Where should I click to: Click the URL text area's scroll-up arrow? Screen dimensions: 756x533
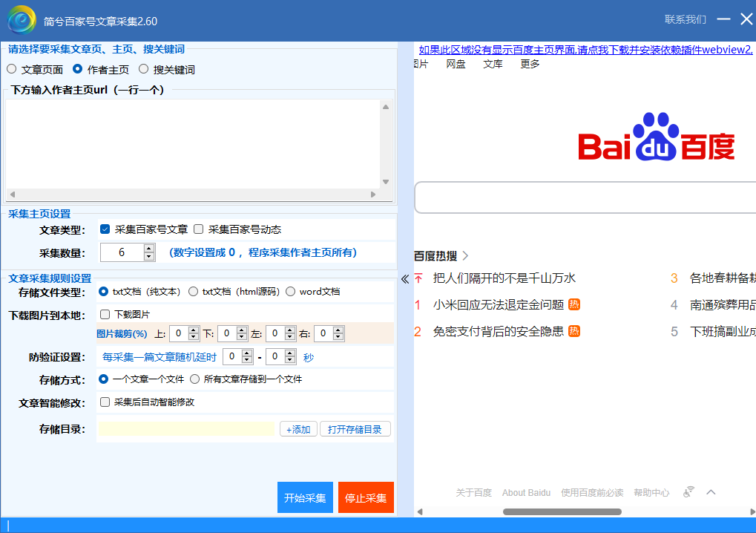click(386, 107)
